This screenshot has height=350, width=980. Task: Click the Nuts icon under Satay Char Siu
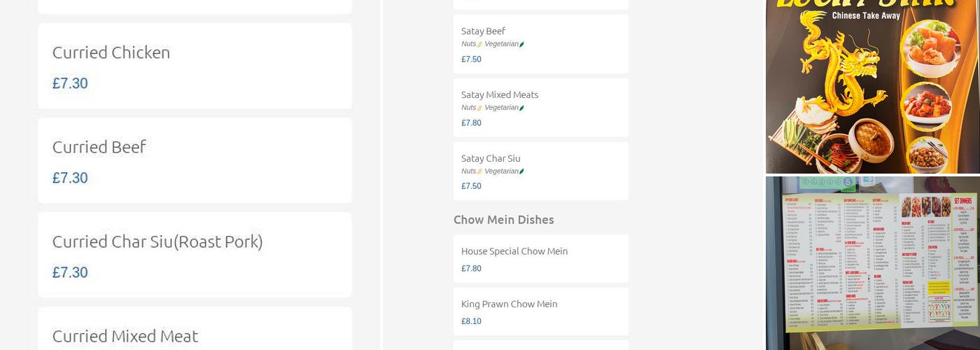(x=479, y=171)
